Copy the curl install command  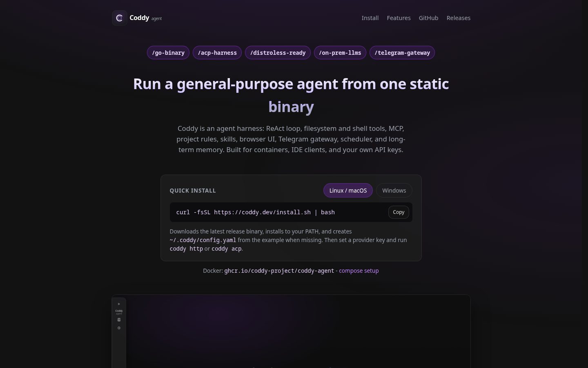coord(399,212)
